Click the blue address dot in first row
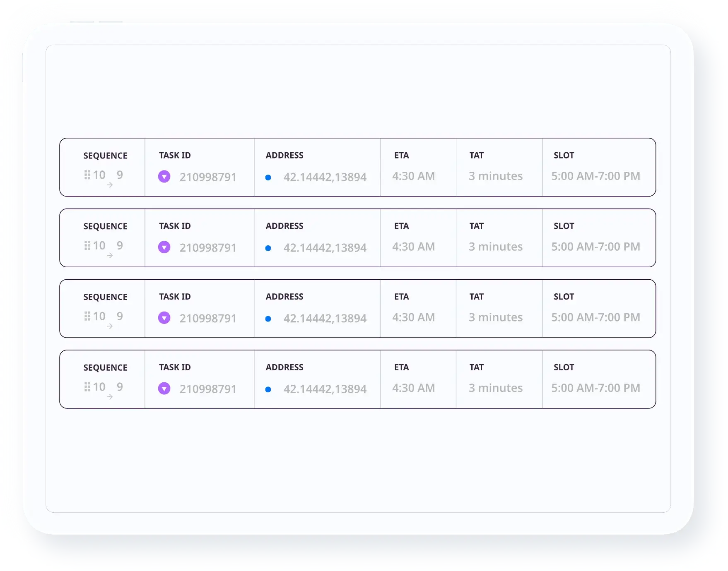728x571 pixels. coord(268,178)
